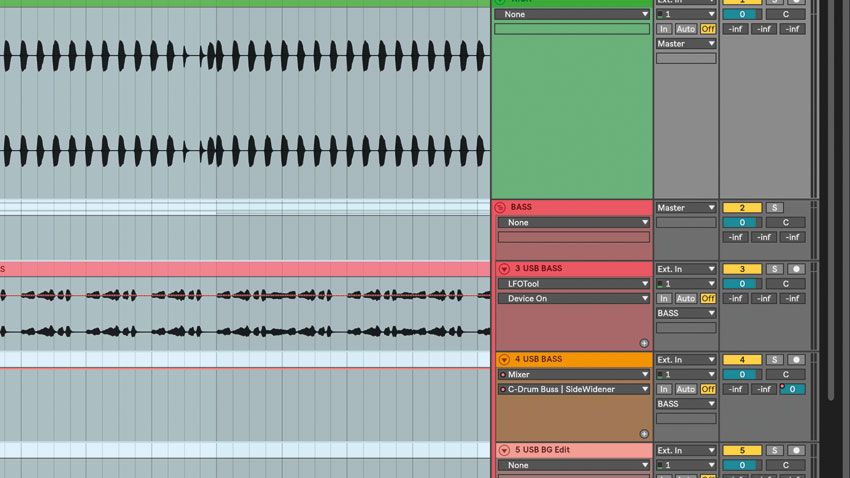Viewport: 850px width, 478px height.
Task: Solo the BASS group track
Action: 774,208
